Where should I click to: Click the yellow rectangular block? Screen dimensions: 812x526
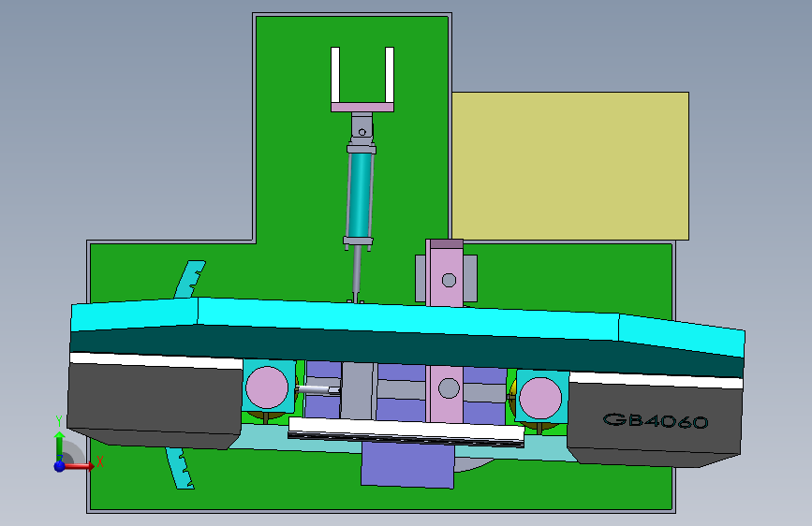pyautogui.click(x=570, y=166)
